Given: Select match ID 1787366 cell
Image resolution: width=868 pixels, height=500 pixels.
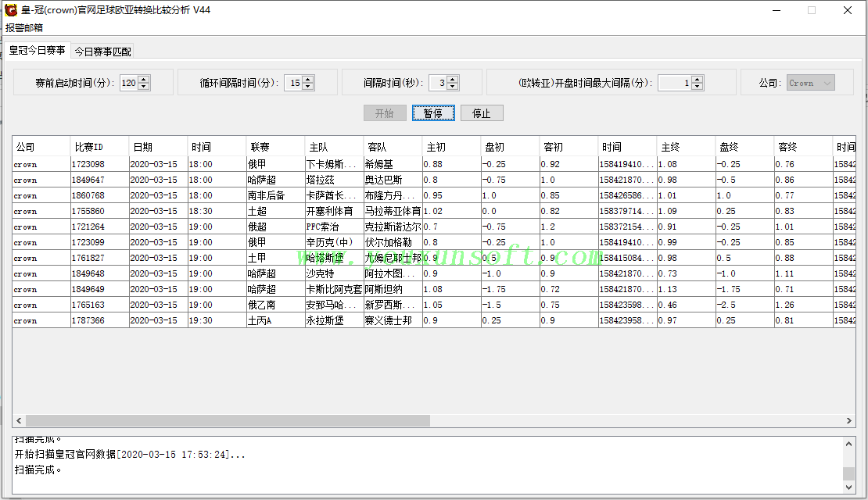Looking at the screenshot, I should point(99,320).
